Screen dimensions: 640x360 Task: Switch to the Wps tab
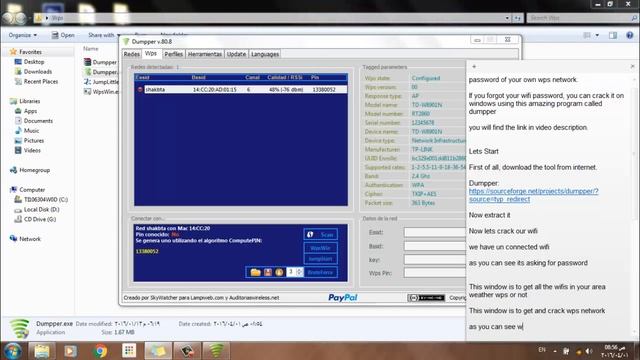[x=151, y=53]
